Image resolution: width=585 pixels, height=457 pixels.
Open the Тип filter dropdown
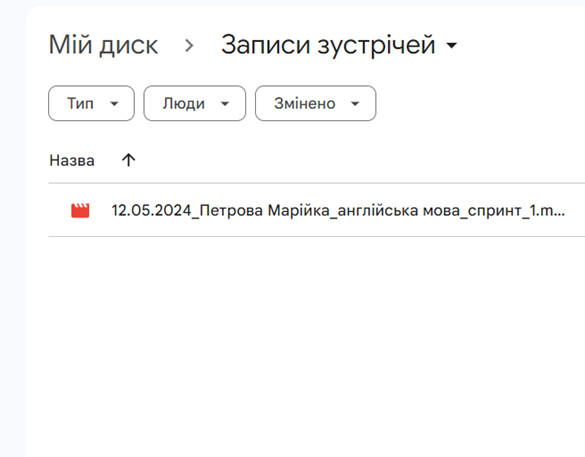click(x=91, y=103)
